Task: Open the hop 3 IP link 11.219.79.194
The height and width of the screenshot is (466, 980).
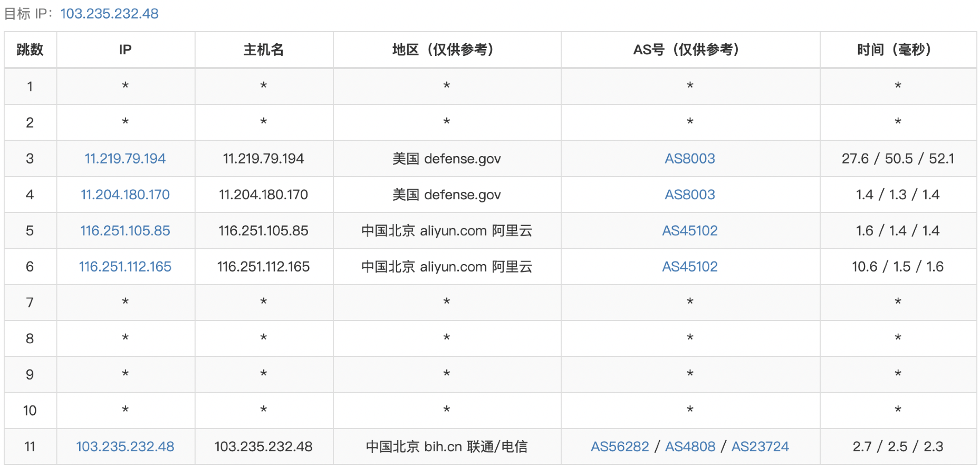Action: [x=125, y=159]
